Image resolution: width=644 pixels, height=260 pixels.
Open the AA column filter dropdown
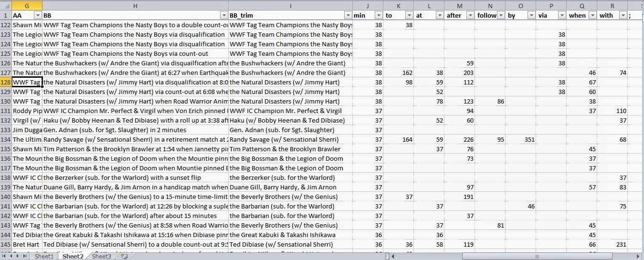pyautogui.click(x=38, y=15)
